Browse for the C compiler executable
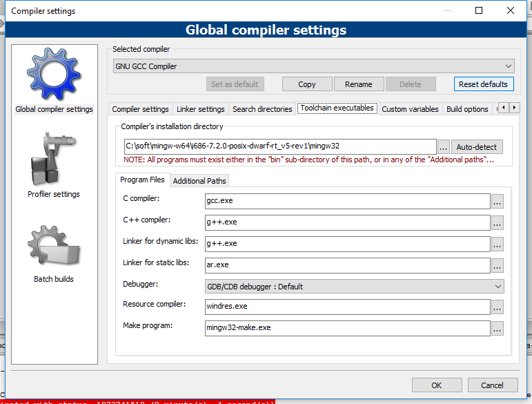The image size is (532, 404). [497, 201]
